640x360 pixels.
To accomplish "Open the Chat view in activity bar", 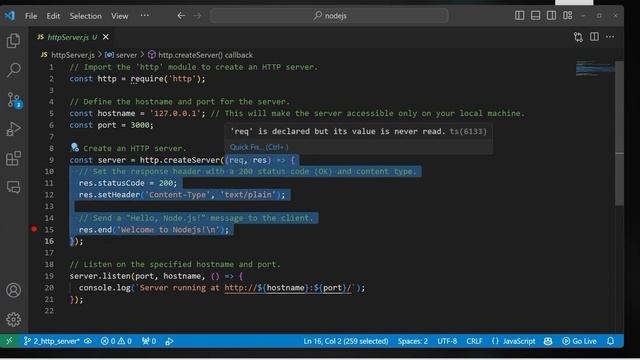I will (13, 187).
